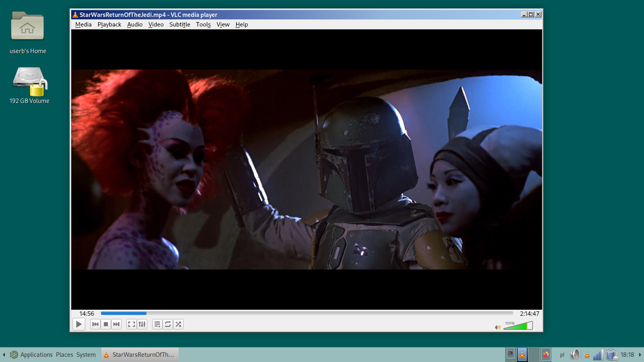644x362 pixels.
Task: Open the Subtitle menu
Action: pyautogui.click(x=180, y=24)
